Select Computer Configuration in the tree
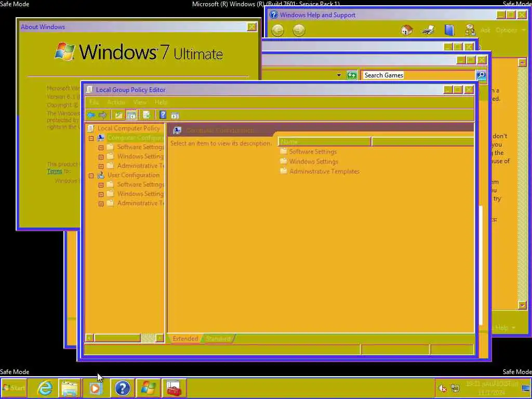 pyautogui.click(x=136, y=138)
